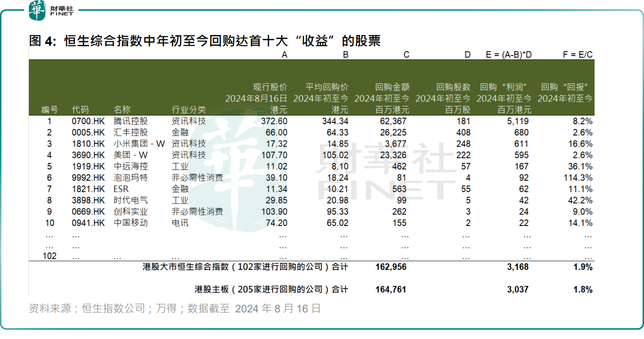Image resolution: width=644 pixels, height=339 pixels.
Task: Click the total amount 162,956
Action: tap(391, 267)
